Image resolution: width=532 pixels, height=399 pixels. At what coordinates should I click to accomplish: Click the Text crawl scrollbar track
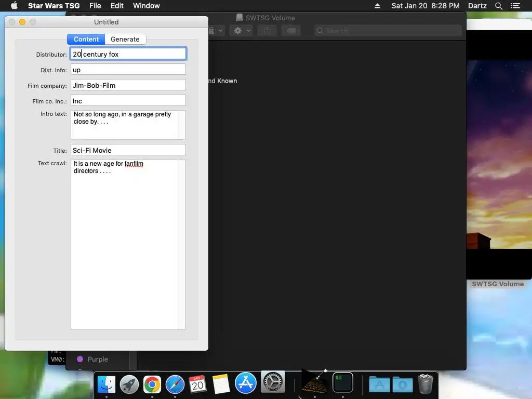[x=182, y=245]
